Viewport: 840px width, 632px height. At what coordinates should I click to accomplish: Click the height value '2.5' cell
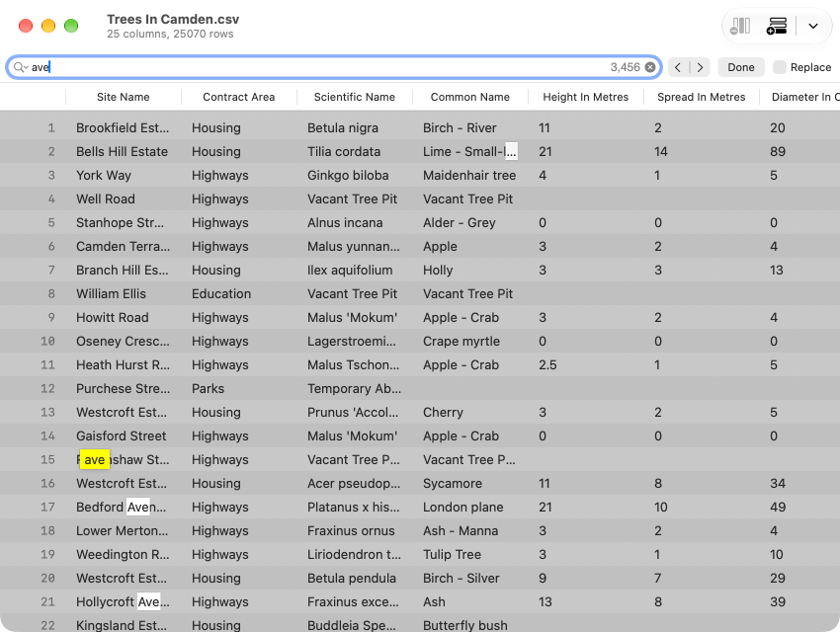547,365
